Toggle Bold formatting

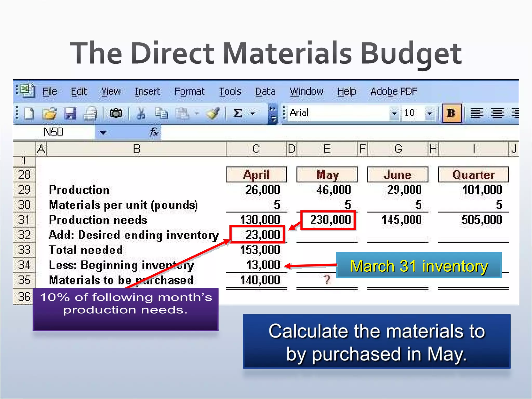pos(451,113)
